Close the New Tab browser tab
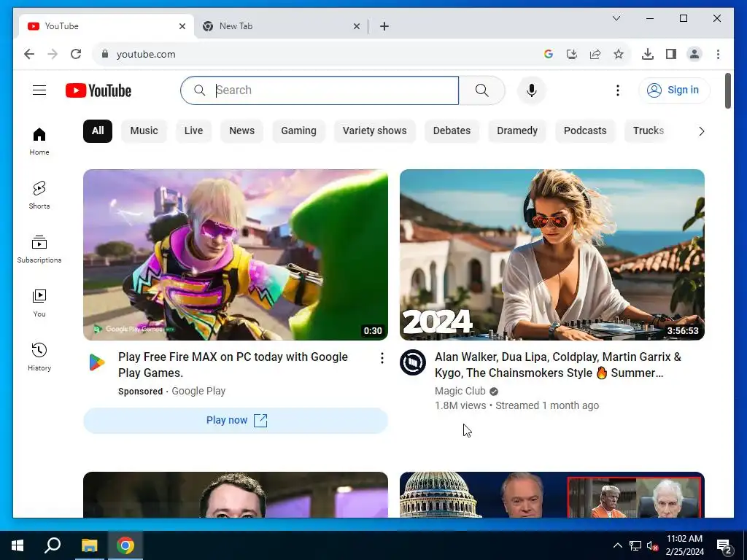The image size is (747, 560). tap(356, 26)
